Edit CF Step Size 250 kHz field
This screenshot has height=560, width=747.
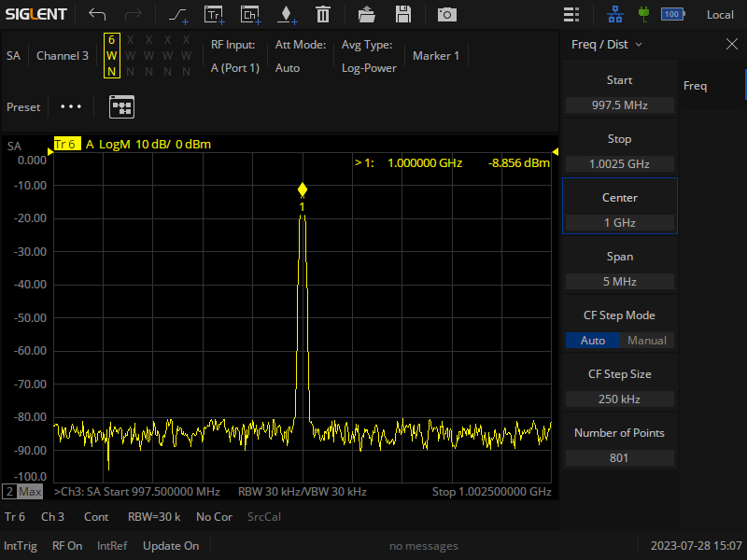[620, 399]
